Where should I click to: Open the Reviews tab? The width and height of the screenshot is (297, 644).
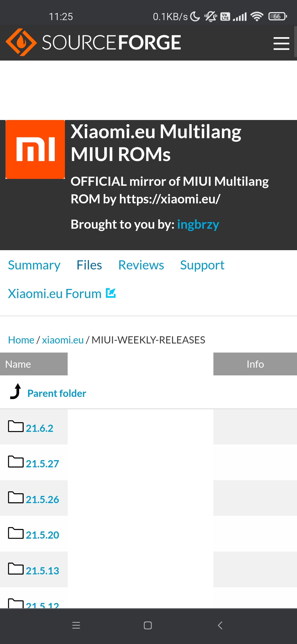pos(141,265)
